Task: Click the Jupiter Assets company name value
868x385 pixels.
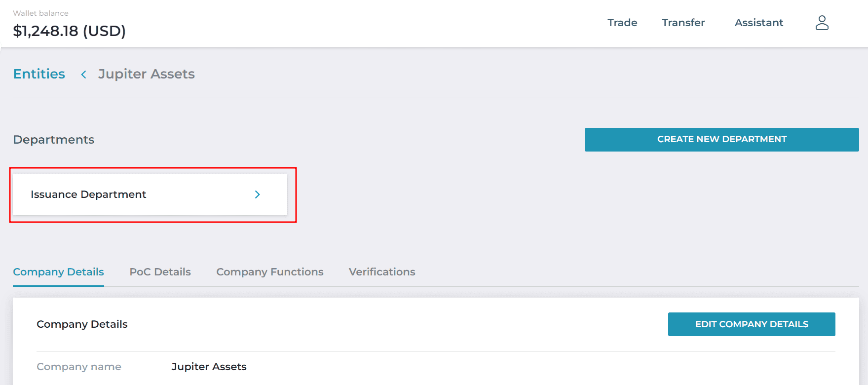Action: pyautogui.click(x=209, y=367)
